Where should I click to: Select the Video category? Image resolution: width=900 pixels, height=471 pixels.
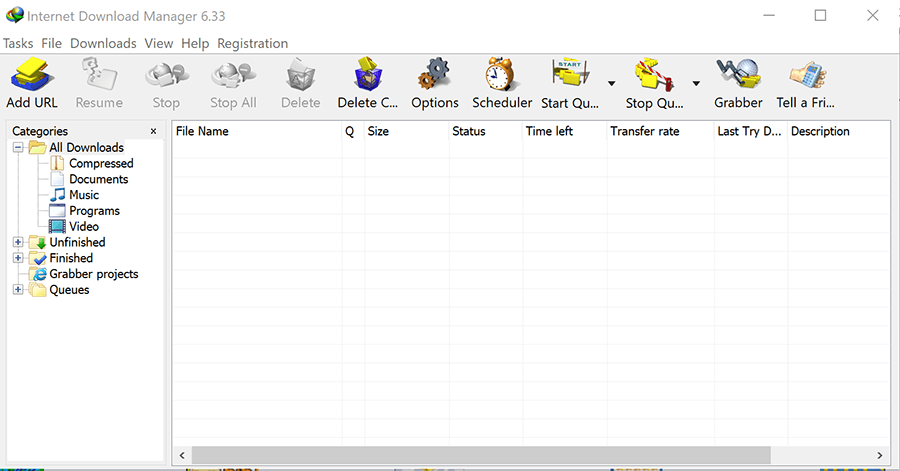tap(84, 227)
